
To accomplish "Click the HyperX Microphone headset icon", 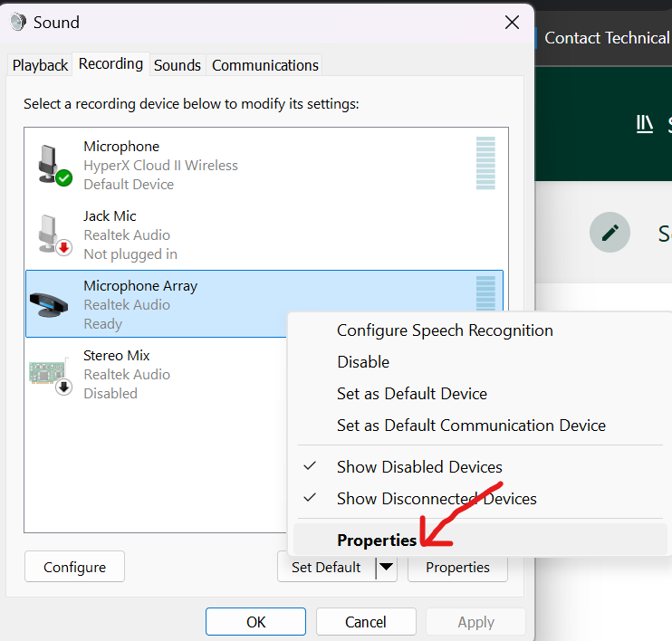I will [53, 165].
